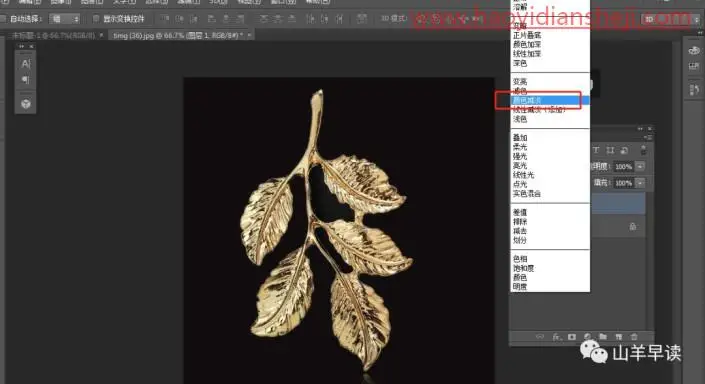
Task: Open the second icon in right dock
Action: click(694, 67)
